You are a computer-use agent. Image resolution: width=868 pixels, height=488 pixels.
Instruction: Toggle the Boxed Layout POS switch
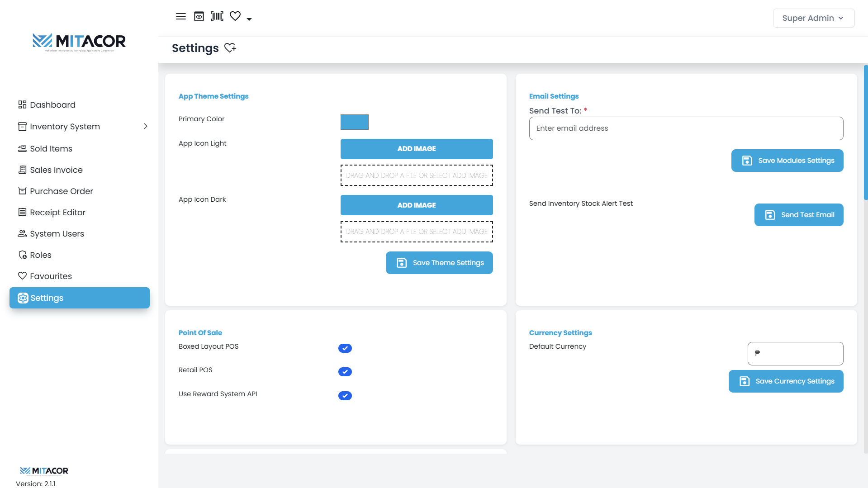[x=345, y=348]
